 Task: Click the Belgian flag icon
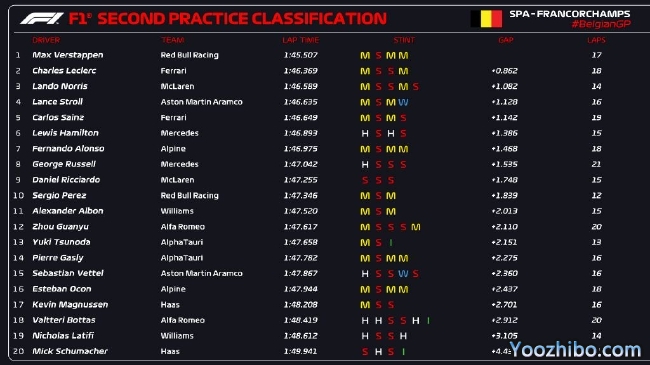(x=486, y=19)
